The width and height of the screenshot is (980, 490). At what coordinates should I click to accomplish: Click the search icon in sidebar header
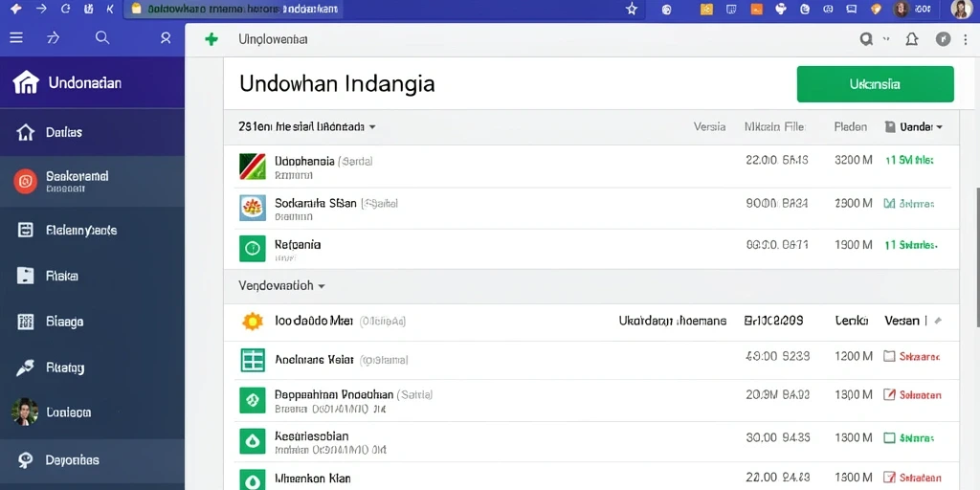click(x=102, y=38)
